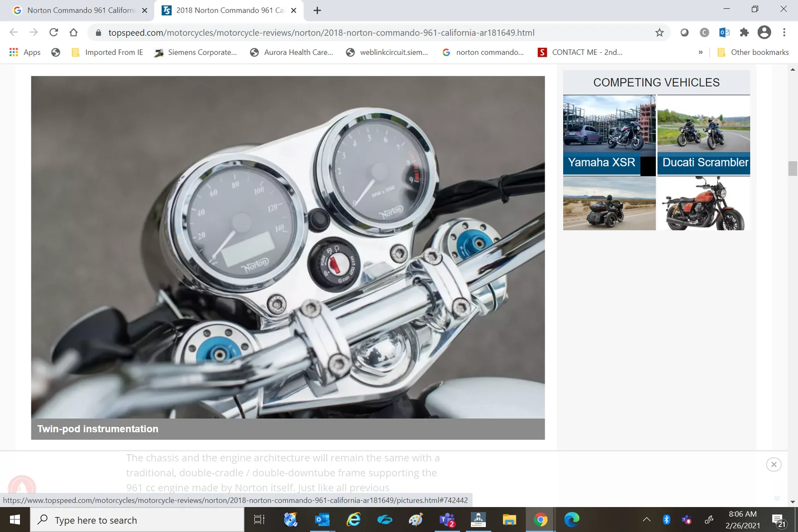Open the Ducati Scrambler competing vehicle

703,135
